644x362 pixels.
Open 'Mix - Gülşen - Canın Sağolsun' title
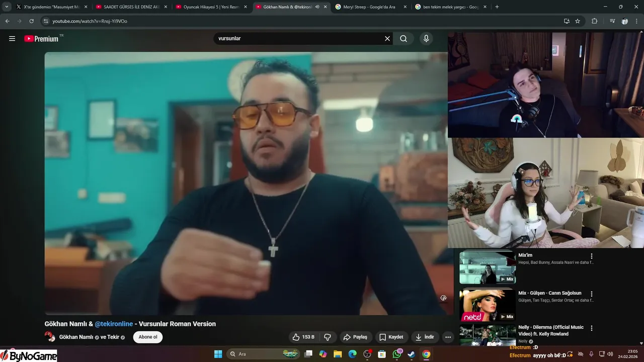(x=550, y=293)
